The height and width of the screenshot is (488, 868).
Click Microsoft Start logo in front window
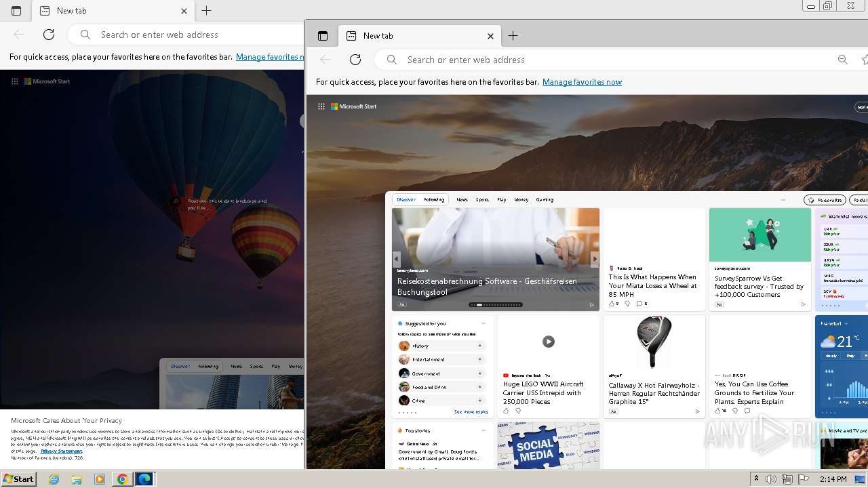click(x=353, y=106)
